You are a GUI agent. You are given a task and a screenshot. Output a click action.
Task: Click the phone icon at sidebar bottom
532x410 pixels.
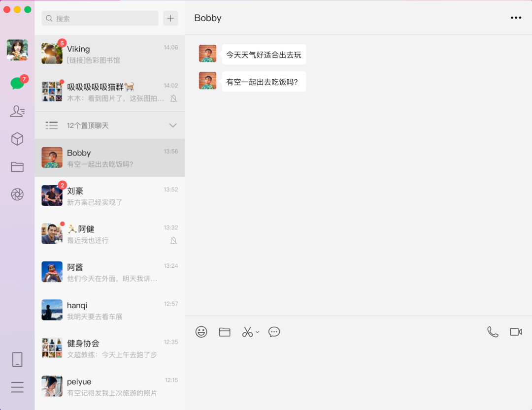pos(17,359)
